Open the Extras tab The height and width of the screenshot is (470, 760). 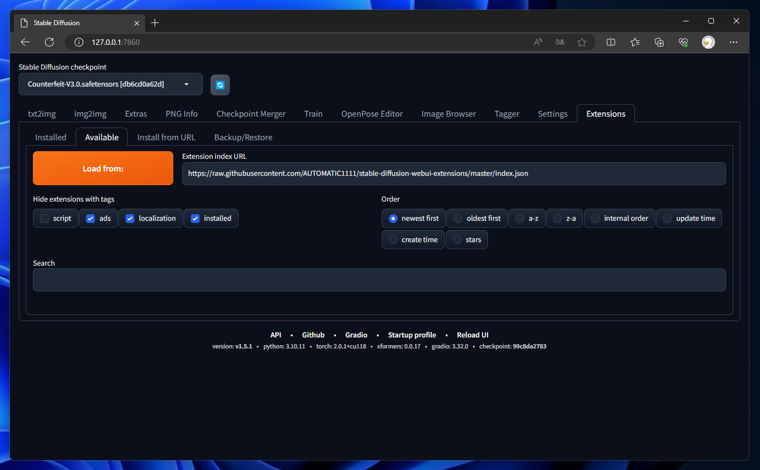pos(136,114)
